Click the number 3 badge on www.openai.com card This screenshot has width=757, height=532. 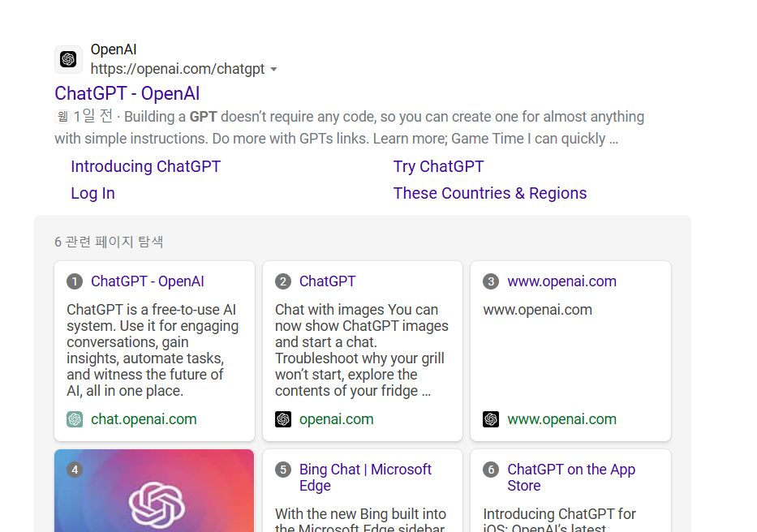point(491,281)
